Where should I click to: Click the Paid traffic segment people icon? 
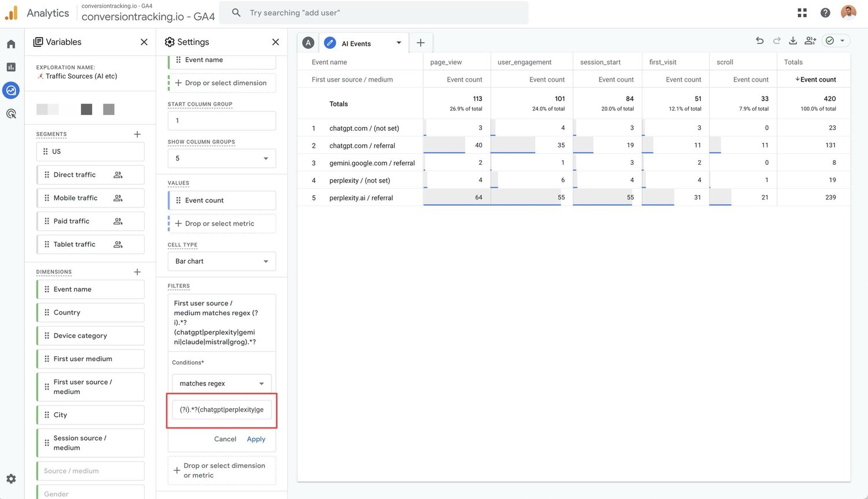pos(118,221)
